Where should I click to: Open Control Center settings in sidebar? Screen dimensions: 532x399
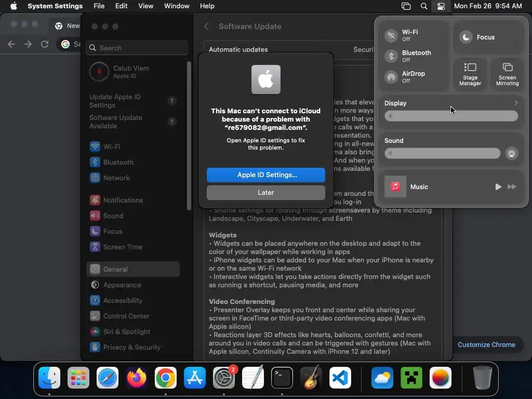(133, 316)
